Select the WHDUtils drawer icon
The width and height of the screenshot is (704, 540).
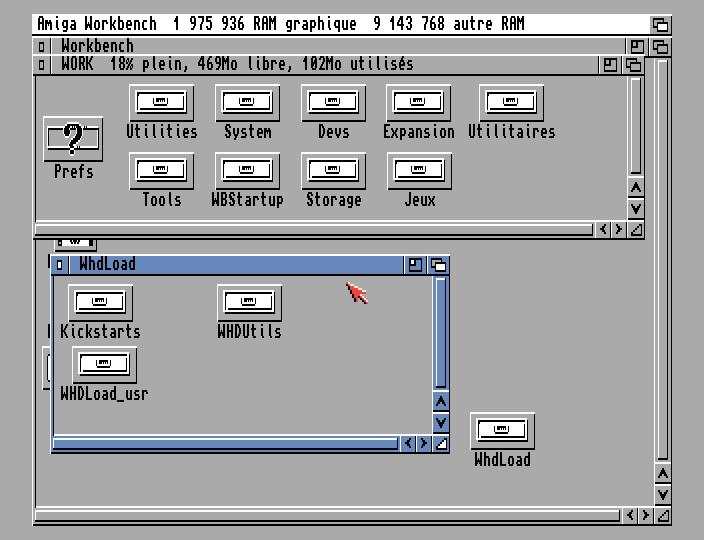[x=249, y=303]
